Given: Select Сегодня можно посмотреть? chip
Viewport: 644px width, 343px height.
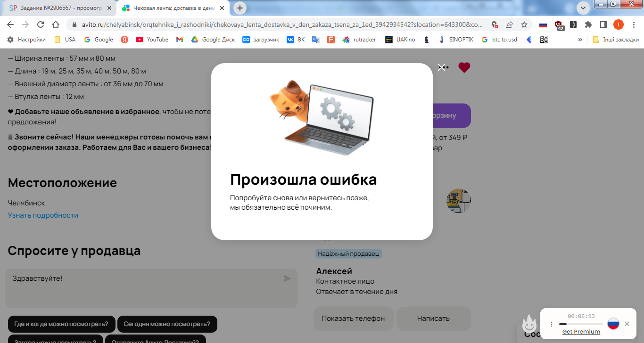Looking at the screenshot, I should coord(167,324).
